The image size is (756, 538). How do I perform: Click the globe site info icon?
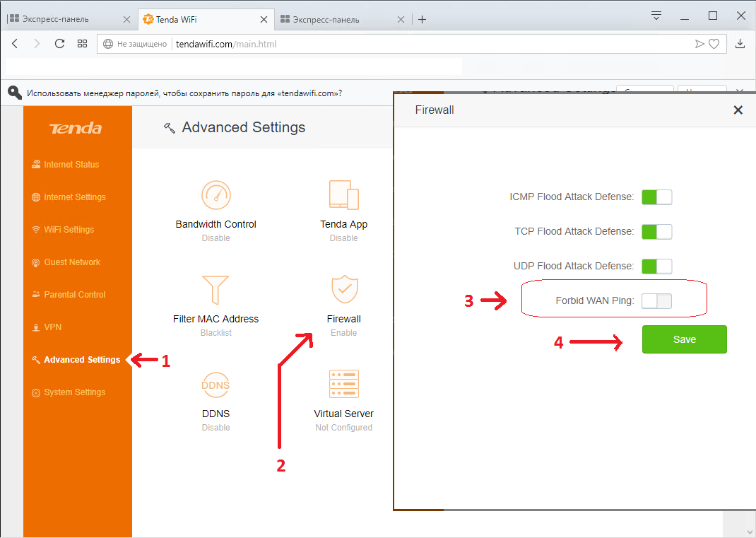(108, 44)
